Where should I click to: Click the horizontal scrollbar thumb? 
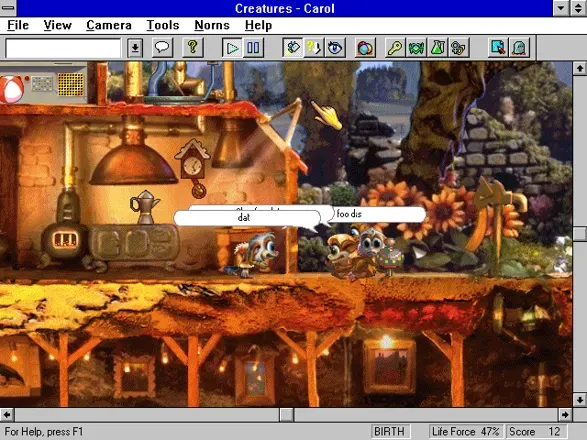287,415
